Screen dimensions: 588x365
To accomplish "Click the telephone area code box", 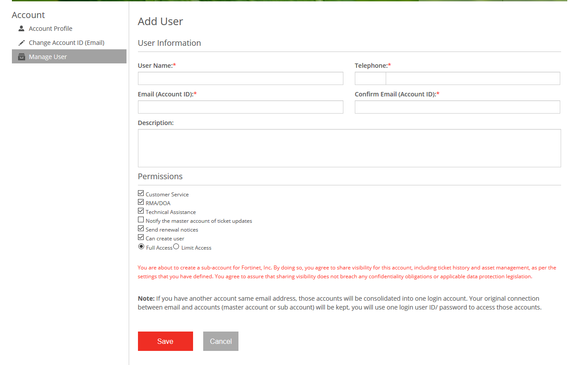I will pyautogui.click(x=370, y=78).
